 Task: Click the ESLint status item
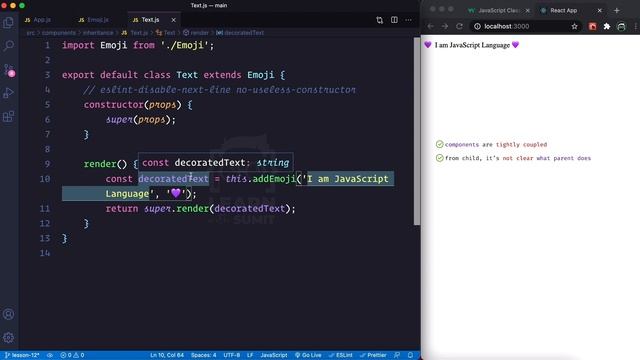click(x=341, y=355)
